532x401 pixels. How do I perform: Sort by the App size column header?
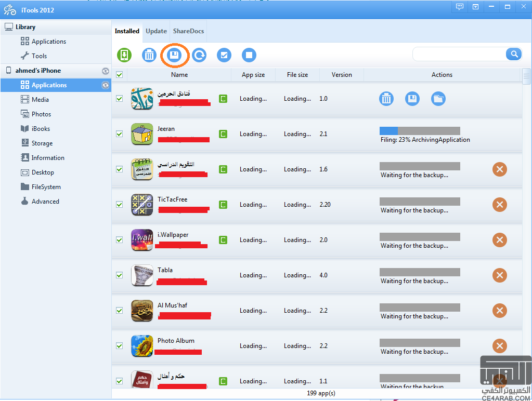(x=253, y=75)
